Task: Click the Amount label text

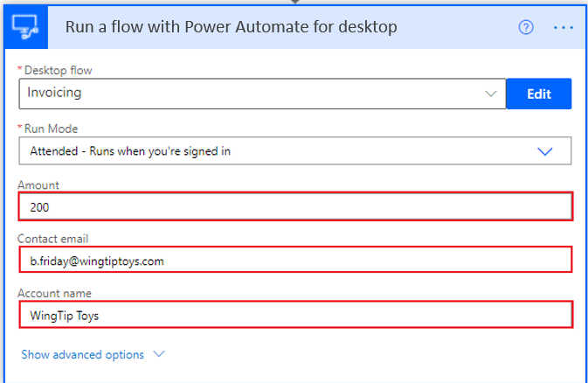Action: 38,185
